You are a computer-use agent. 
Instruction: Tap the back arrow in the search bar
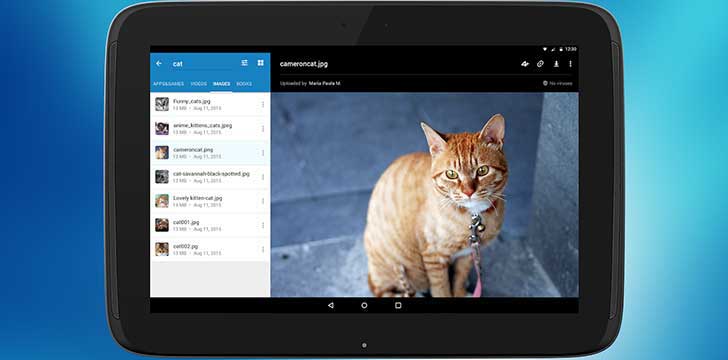pos(159,63)
